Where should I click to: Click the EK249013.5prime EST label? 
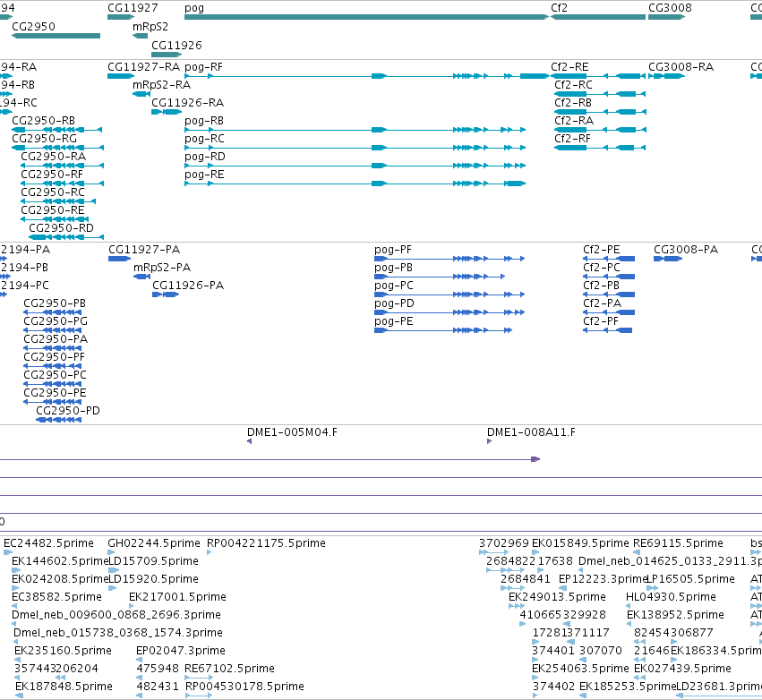coord(558,597)
